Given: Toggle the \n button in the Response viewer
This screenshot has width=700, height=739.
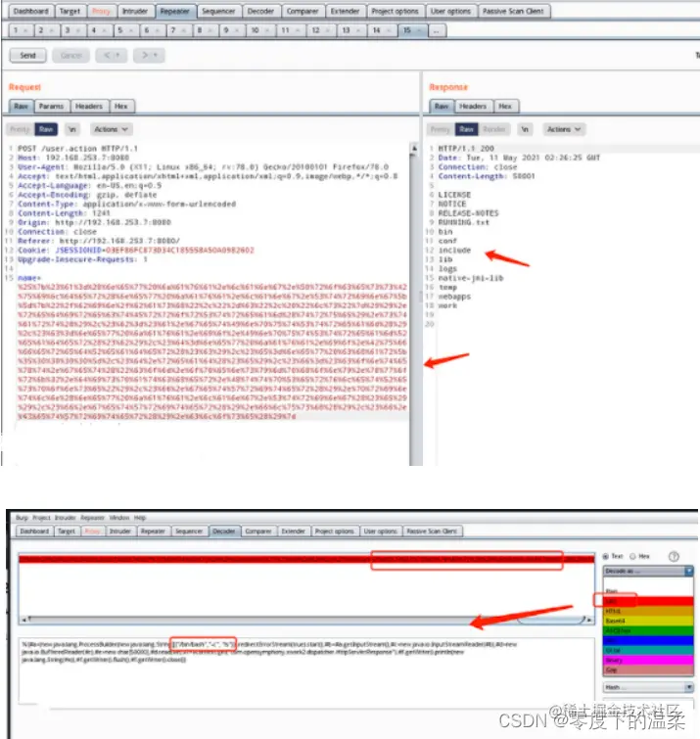Looking at the screenshot, I should pyautogui.click(x=525, y=129).
